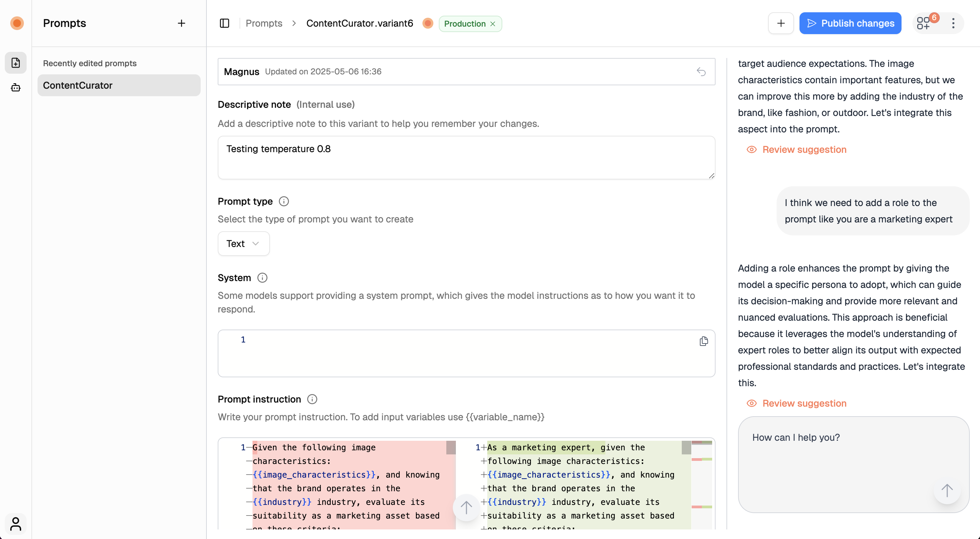Open the Text prompt type dropdown
Screen dimensions: 980x539
[x=243, y=244]
